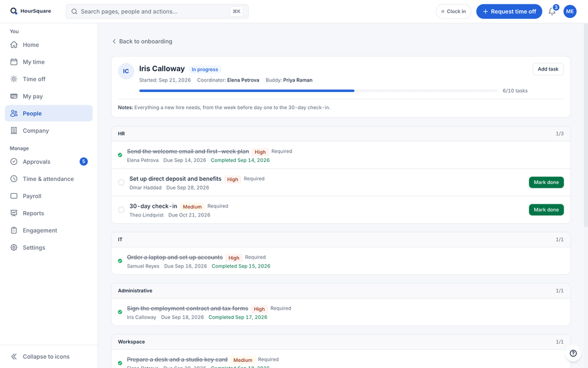Click the Approvals badge showing 5

click(84, 161)
